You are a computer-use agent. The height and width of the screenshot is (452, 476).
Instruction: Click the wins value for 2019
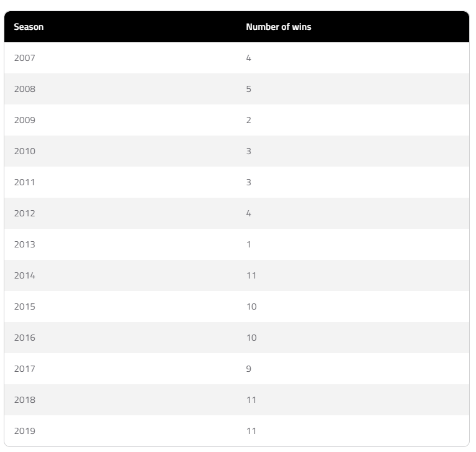click(251, 431)
